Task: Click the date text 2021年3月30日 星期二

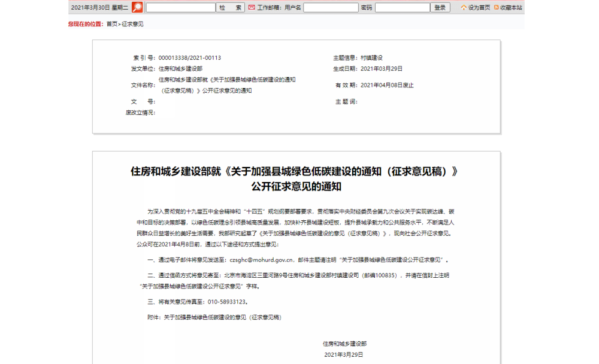Action: pyautogui.click(x=99, y=8)
